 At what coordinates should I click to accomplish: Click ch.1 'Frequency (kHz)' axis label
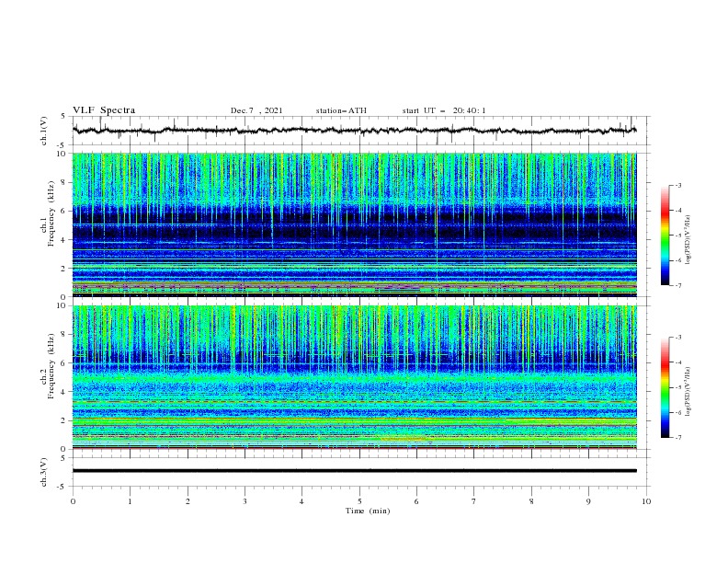(x=51, y=213)
